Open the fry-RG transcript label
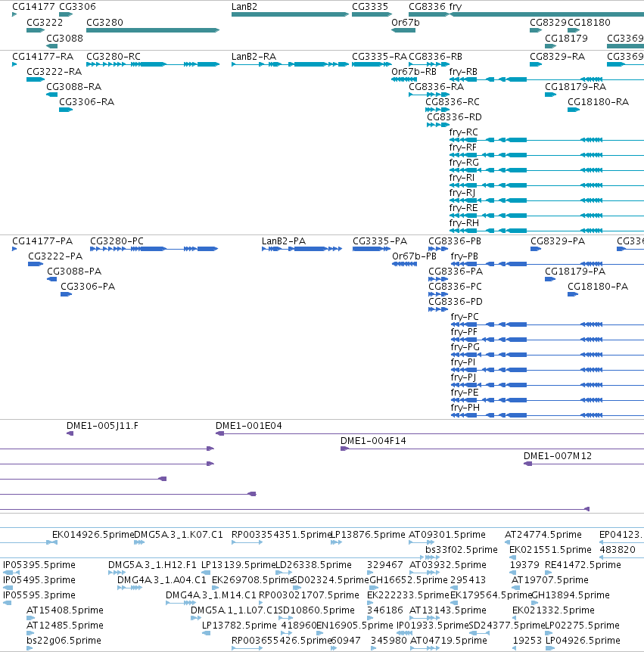Image resolution: width=644 pixels, height=652 pixels. click(464, 162)
